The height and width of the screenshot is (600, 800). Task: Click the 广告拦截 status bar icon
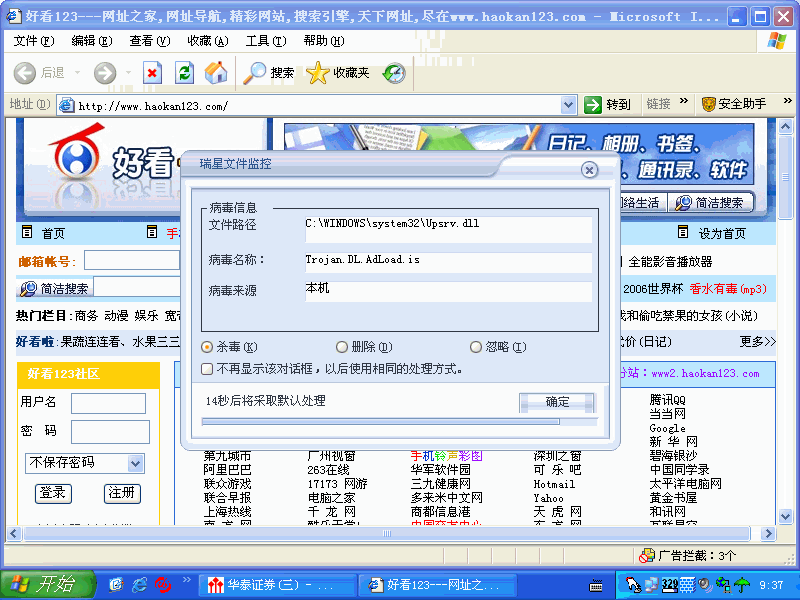647,555
